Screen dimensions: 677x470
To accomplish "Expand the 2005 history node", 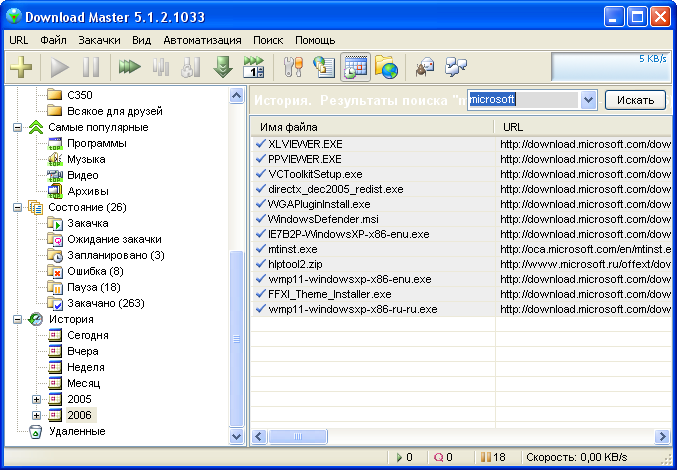I will click(x=36, y=400).
